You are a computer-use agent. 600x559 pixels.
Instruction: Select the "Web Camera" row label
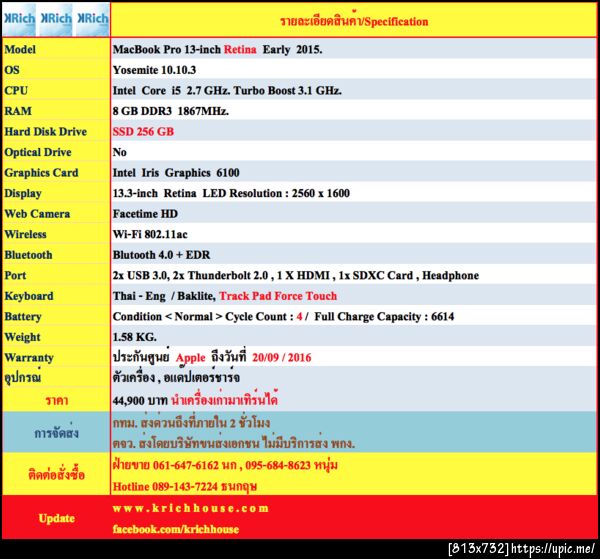pos(37,214)
